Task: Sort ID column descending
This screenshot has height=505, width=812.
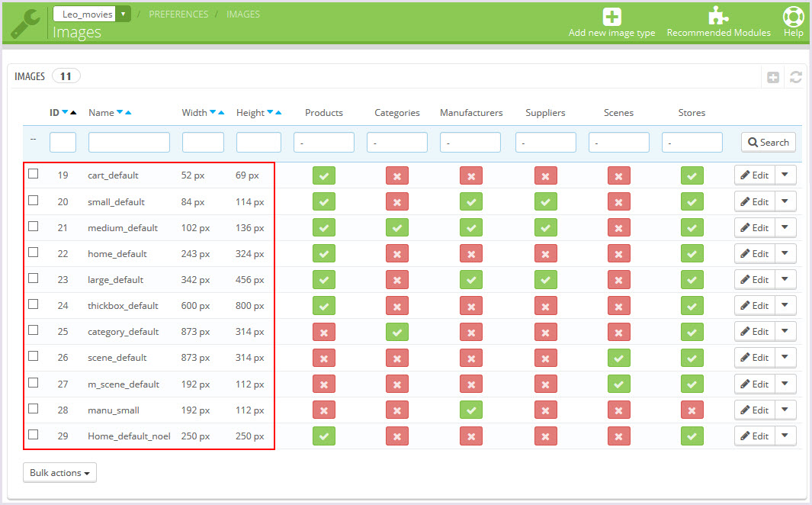Action: coord(66,112)
